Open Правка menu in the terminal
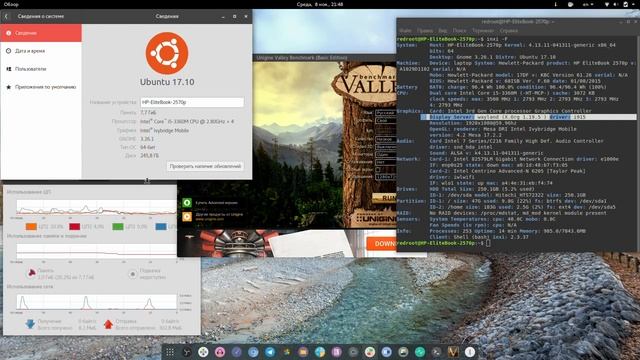This screenshot has height=360, width=640. [425, 31]
